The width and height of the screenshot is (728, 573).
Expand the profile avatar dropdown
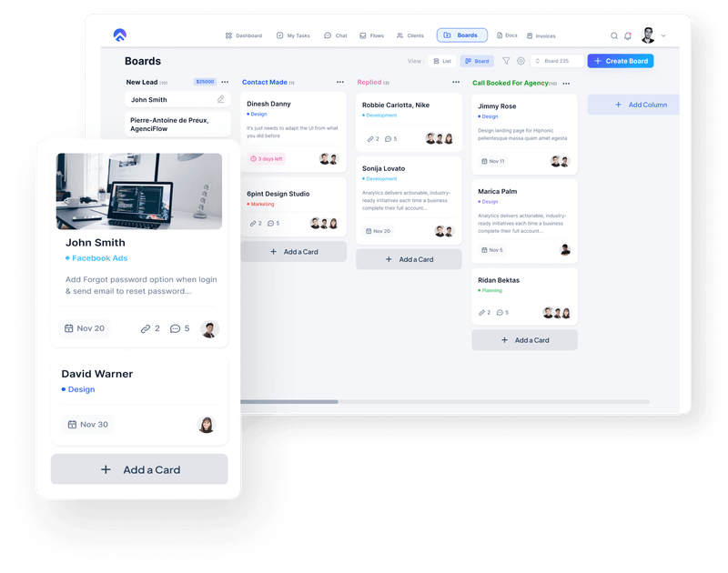[x=649, y=35]
